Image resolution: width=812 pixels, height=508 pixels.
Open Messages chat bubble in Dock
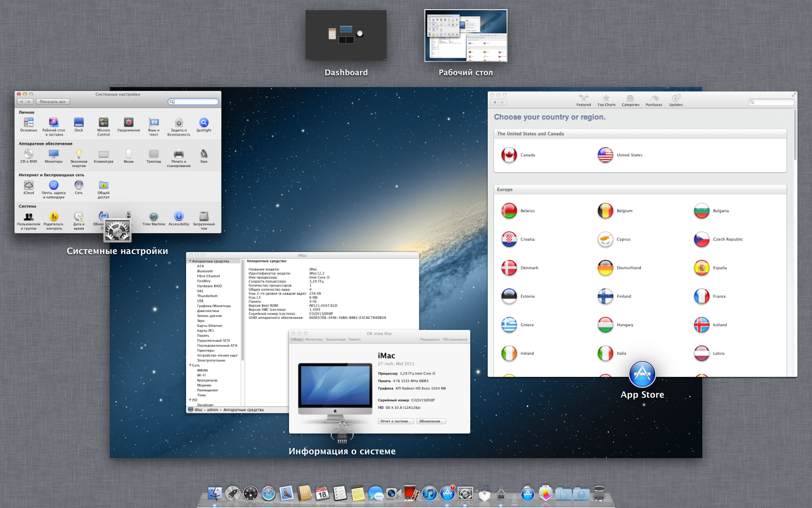[x=376, y=493]
